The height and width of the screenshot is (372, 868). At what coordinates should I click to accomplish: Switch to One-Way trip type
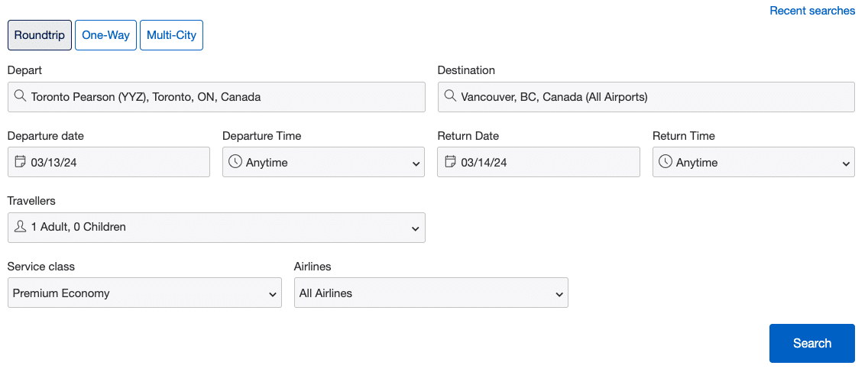[105, 35]
